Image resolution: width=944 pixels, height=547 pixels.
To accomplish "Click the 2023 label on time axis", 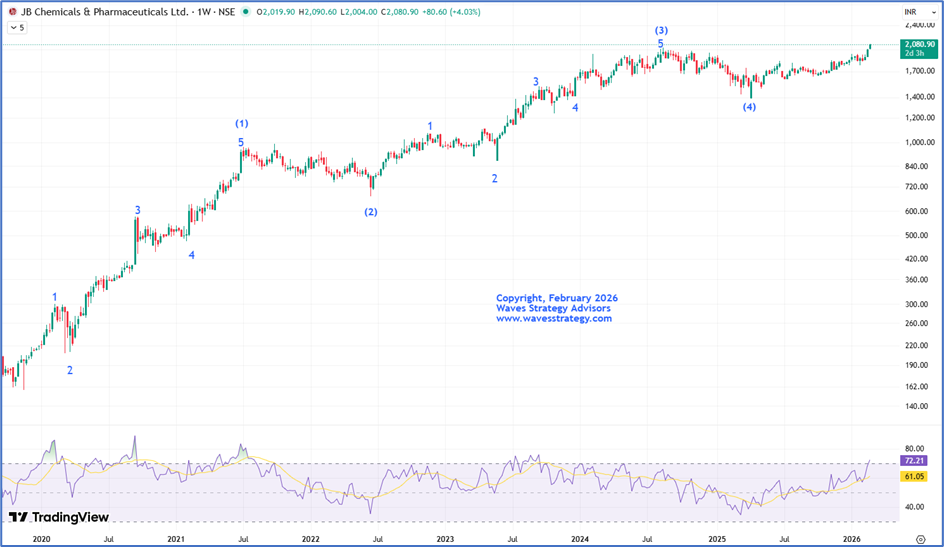I will (x=446, y=539).
